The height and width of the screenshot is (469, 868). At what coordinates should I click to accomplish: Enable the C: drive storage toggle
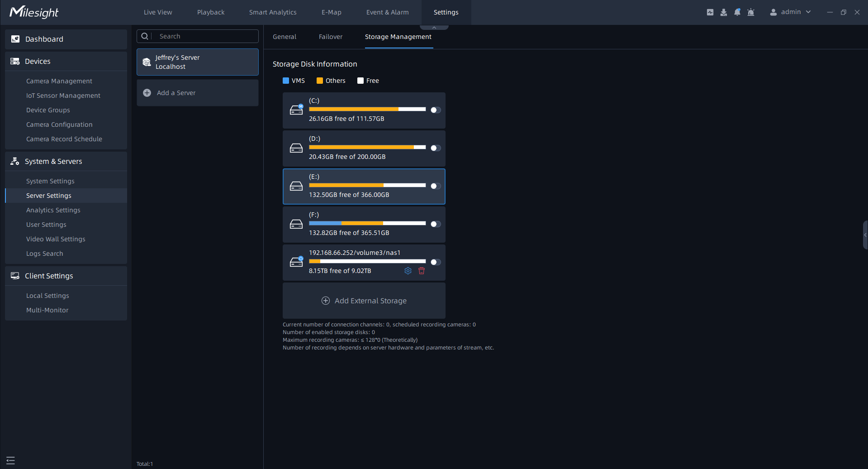pyautogui.click(x=436, y=110)
